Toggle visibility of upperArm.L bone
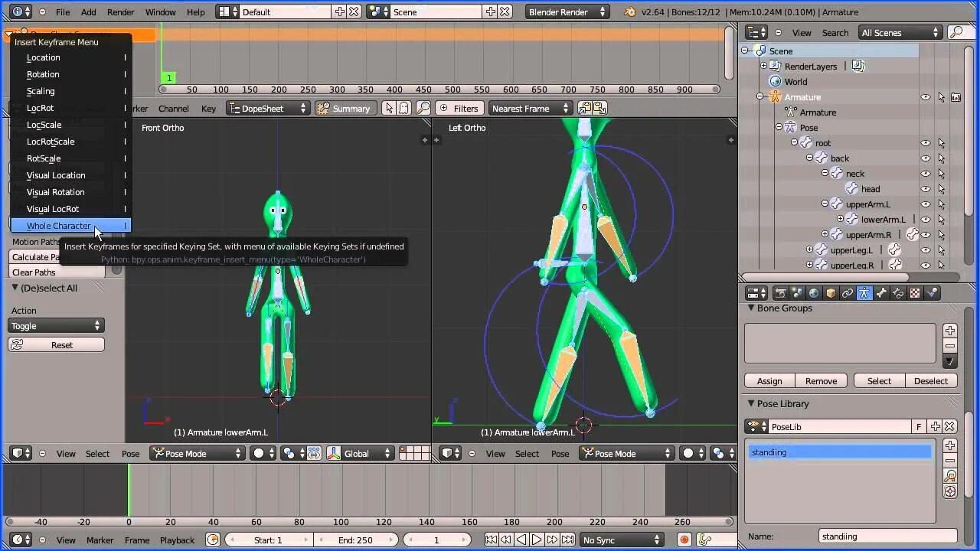Screen dimensions: 980x551 pyautogui.click(x=926, y=204)
